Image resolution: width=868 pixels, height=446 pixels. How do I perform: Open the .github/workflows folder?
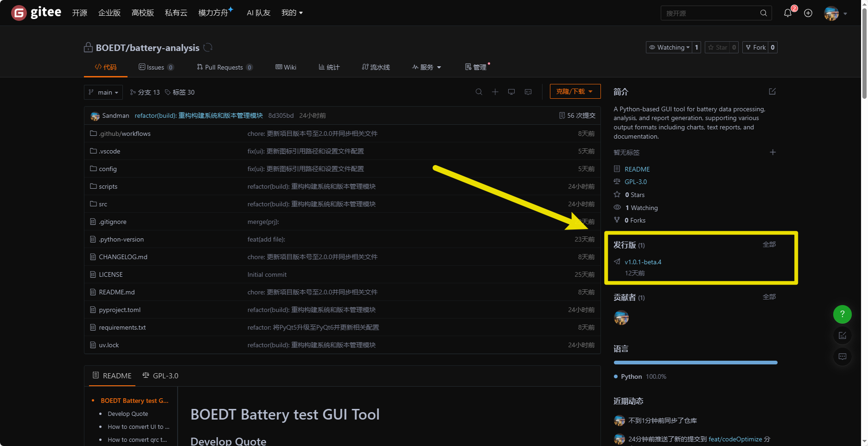[x=124, y=134]
